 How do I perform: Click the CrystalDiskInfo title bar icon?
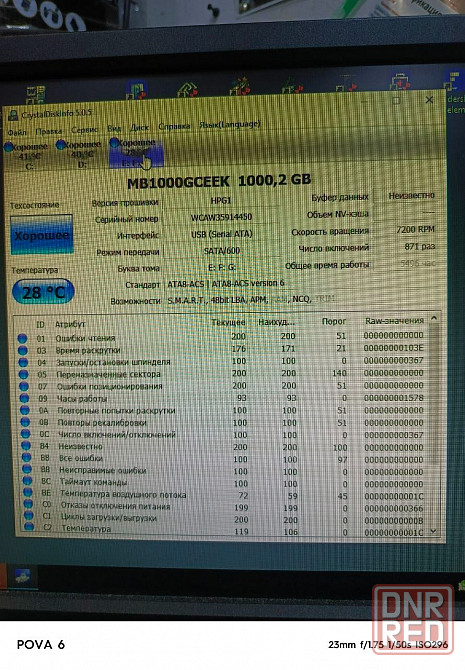(13, 115)
